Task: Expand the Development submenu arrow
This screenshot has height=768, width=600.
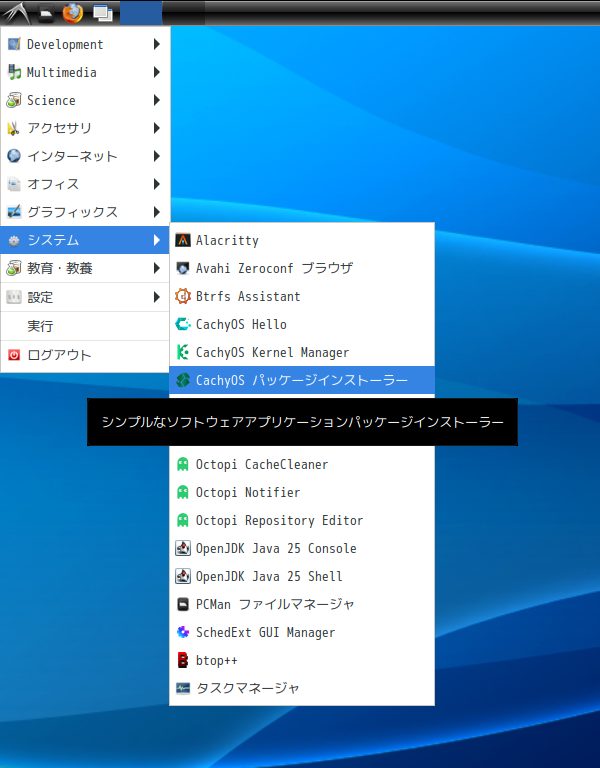Action: click(x=157, y=44)
